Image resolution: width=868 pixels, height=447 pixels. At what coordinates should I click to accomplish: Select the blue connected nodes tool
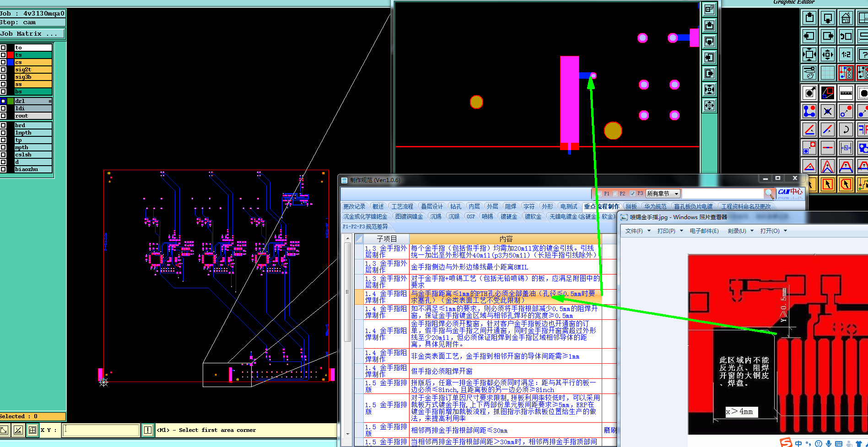(x=809, y=111)
